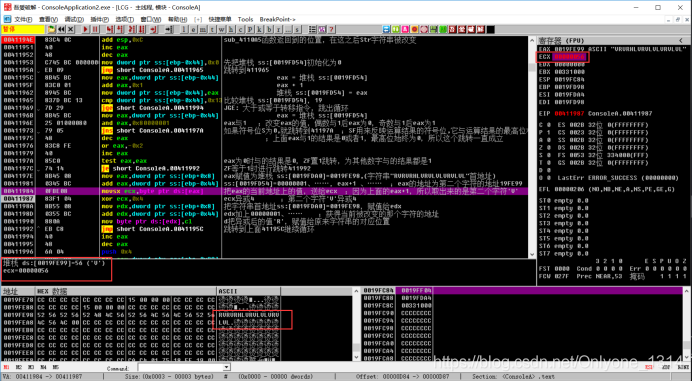Click the Trace over toolbar icon

tap(142, 29)
